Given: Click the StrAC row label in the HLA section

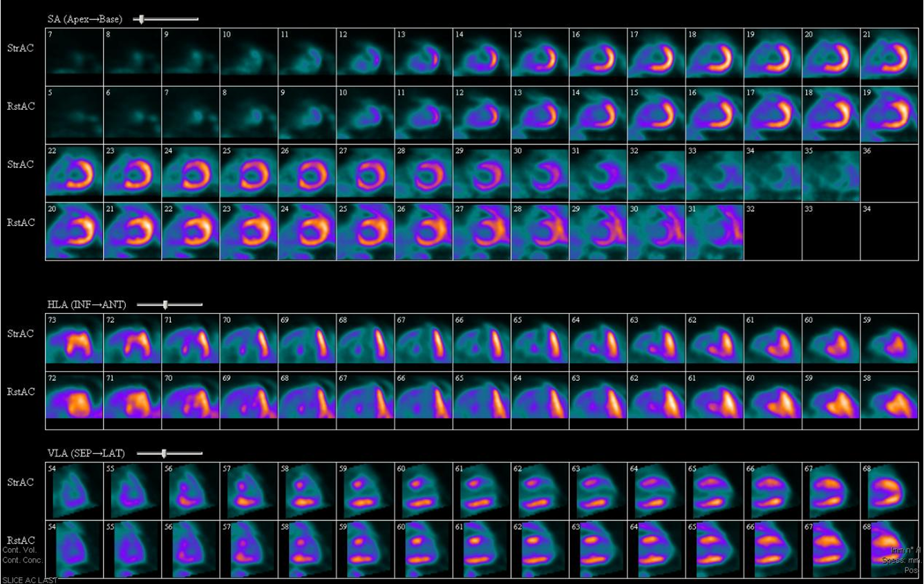Looking at the screenshot, I should (x=21, y=334).
